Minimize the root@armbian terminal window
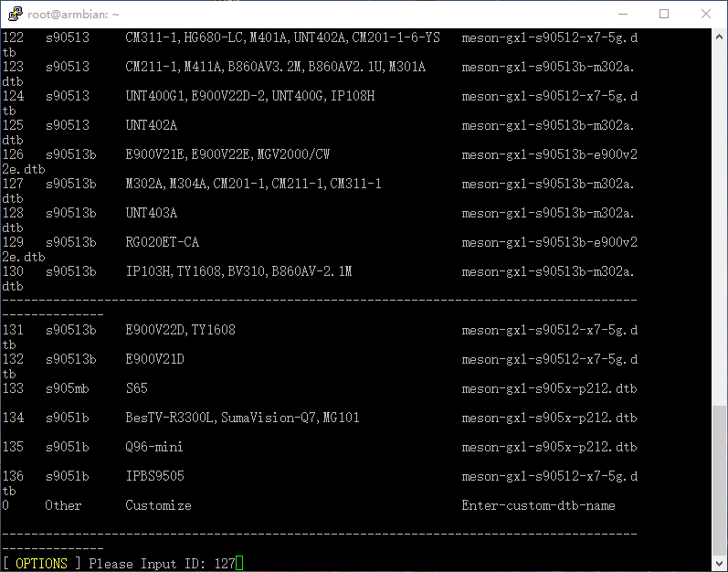Viewport: 728px width, 572px height. click(x=622, y=14)
